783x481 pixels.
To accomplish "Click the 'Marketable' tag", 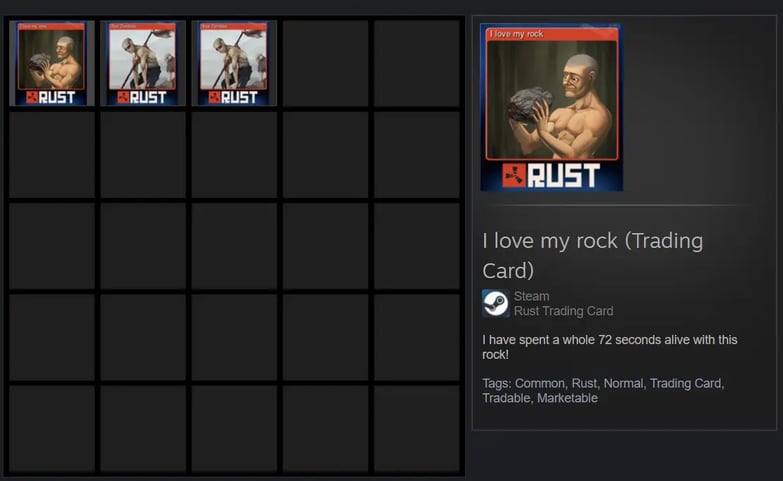I will click(x=567, y=398).
